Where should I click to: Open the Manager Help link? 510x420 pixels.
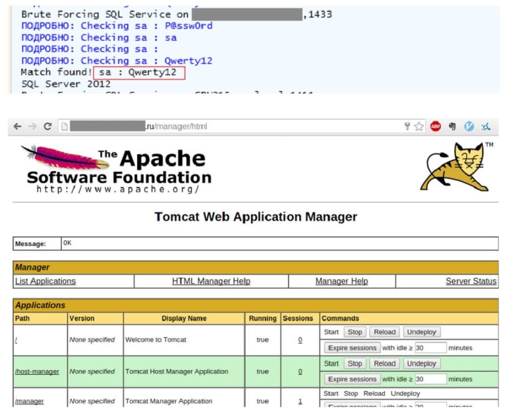pos(341,281)
